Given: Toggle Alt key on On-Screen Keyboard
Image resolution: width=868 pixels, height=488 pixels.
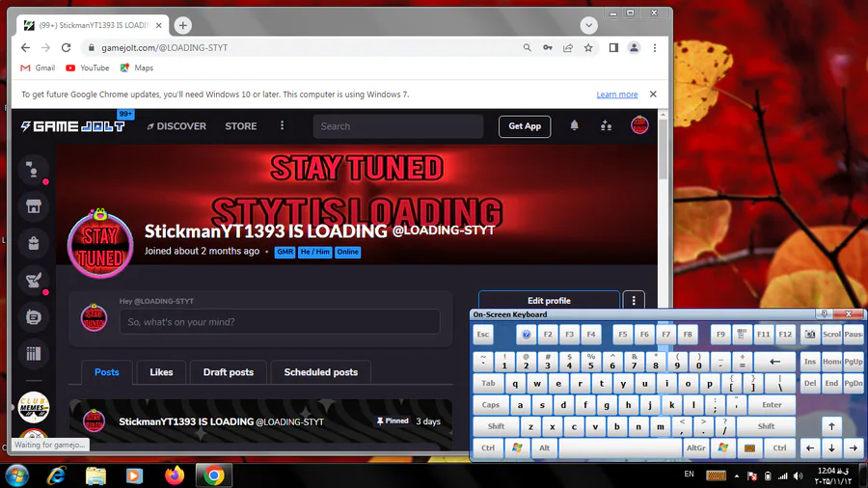Looking at the screenshot, I should coord(545,447).
